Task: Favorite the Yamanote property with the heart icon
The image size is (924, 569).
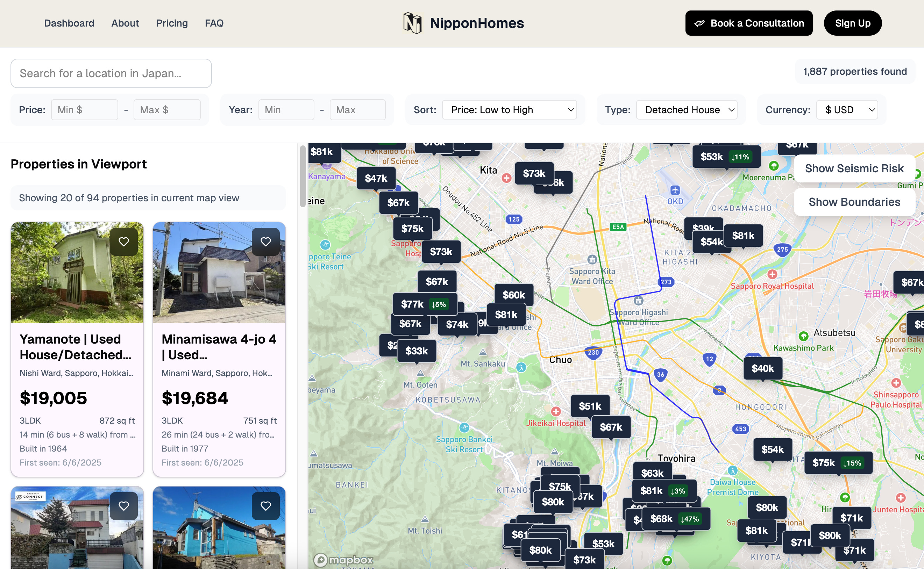Action: [x=124, y=241]
